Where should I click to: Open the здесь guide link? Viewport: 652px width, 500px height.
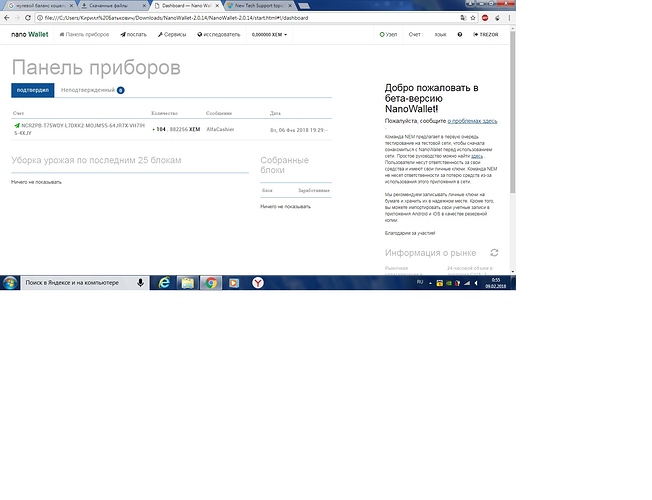click(477, 156)
